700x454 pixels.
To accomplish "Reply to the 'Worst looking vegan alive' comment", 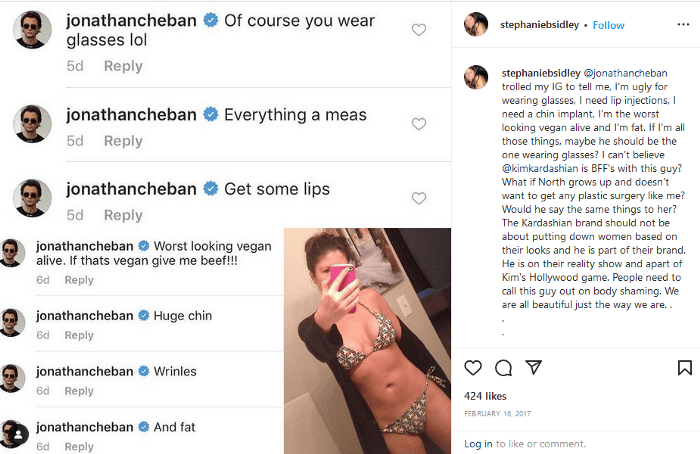I will (x=79, y=281).
